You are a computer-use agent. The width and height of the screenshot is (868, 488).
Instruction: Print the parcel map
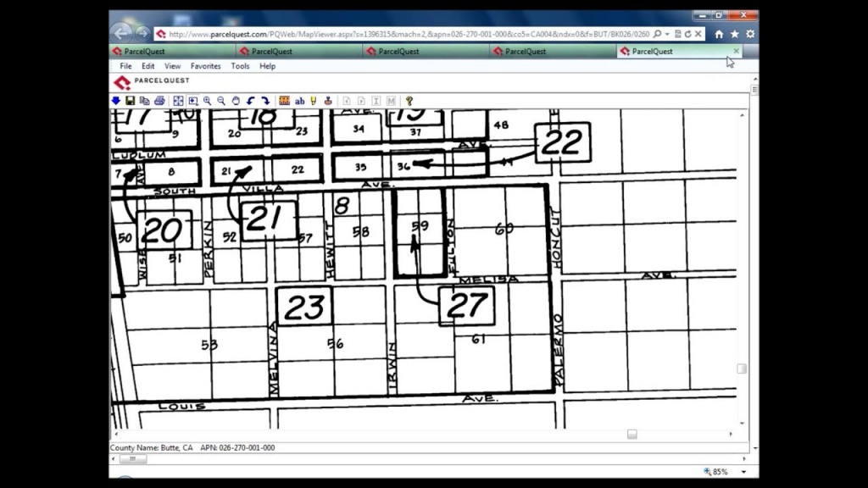[x=159, y=101]
